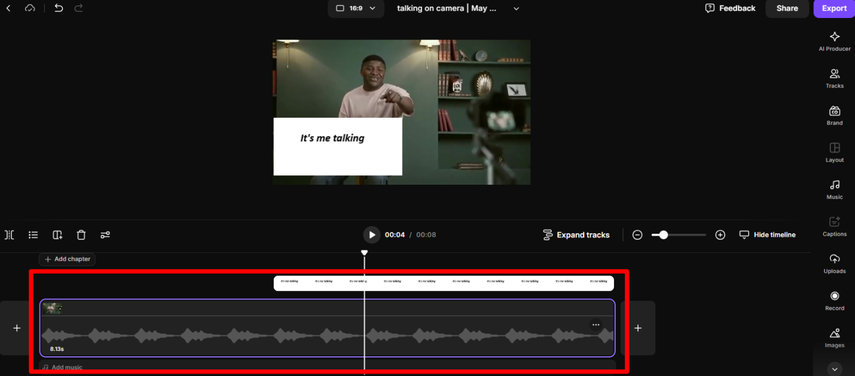Viewport: 855px width, 376px height.
Task: Open the project title dropdown chevron
Action: [x=516, y=9]
